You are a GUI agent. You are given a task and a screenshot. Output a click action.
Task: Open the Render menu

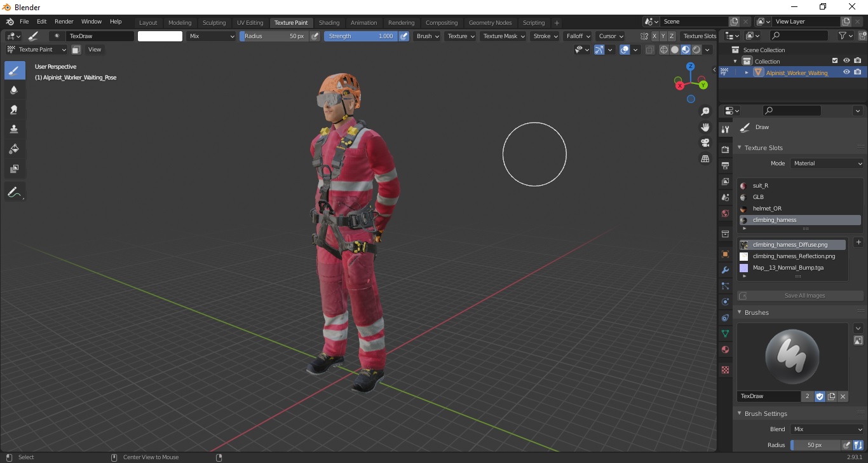tap(64, 22)
